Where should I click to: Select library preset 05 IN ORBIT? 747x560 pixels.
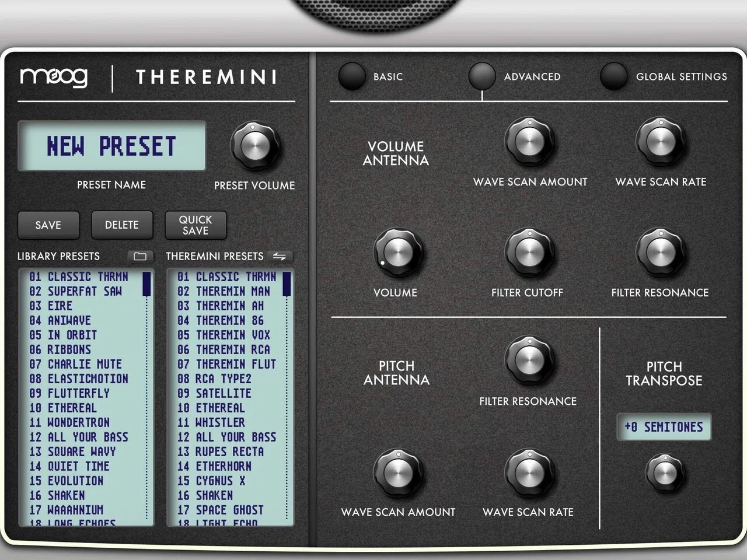tap(63, 335)
